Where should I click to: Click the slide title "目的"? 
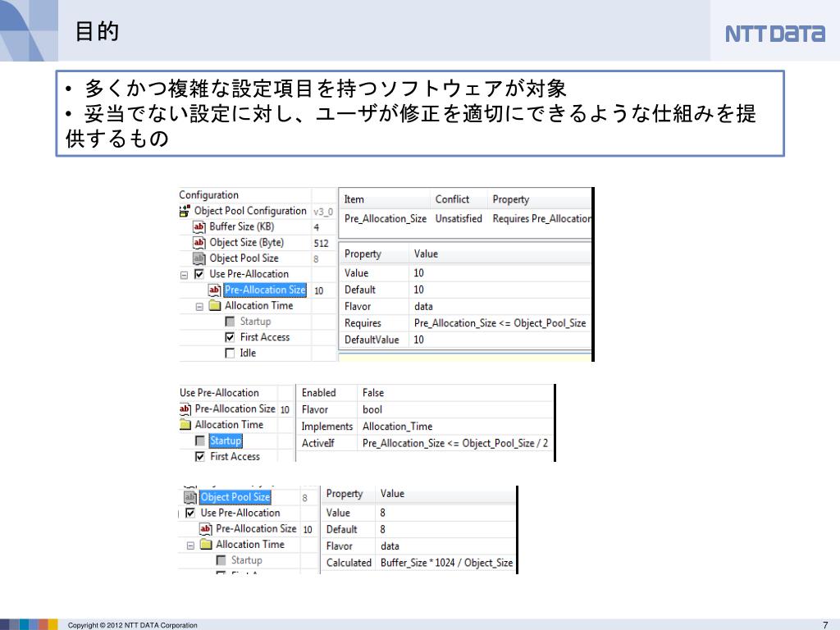97,31
